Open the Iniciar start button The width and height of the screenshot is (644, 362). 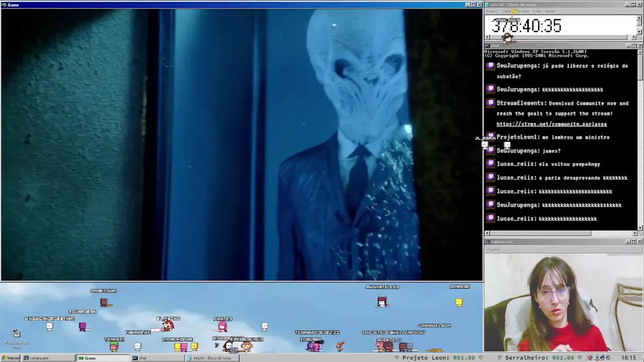click(11, 358)
